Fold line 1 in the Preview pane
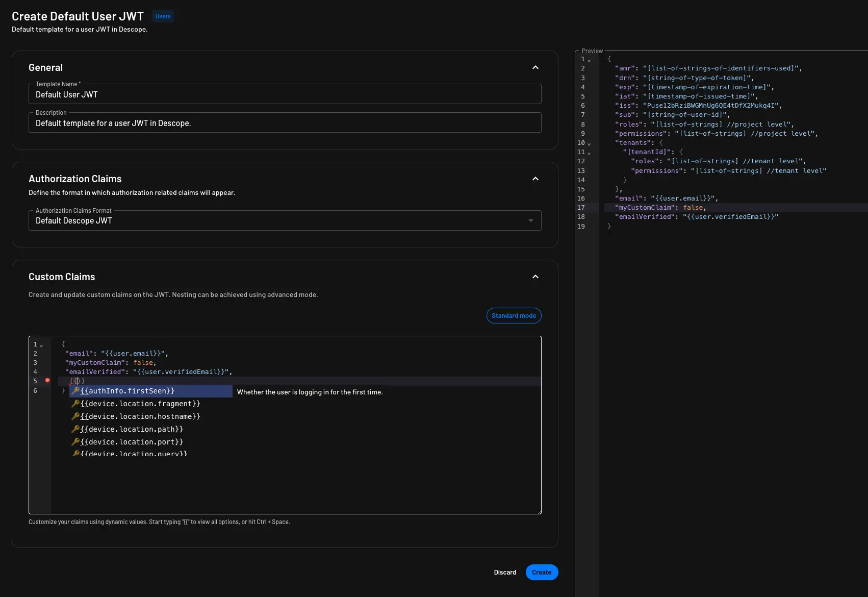The height and width of the screenshot is (597, 868). point(589,60)
